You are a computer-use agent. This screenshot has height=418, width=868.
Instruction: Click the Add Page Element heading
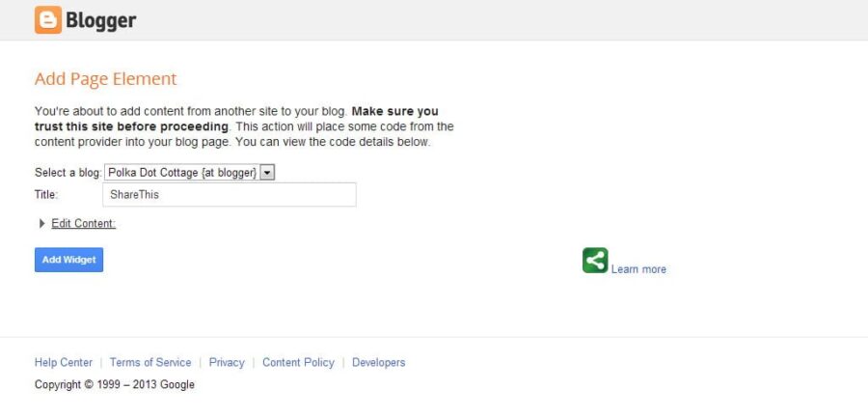click(x=106, y=79)
